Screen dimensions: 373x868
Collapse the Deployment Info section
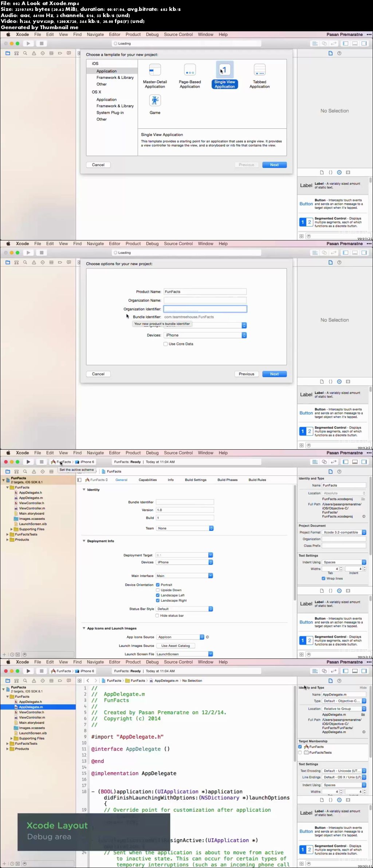tap(84, 541)
